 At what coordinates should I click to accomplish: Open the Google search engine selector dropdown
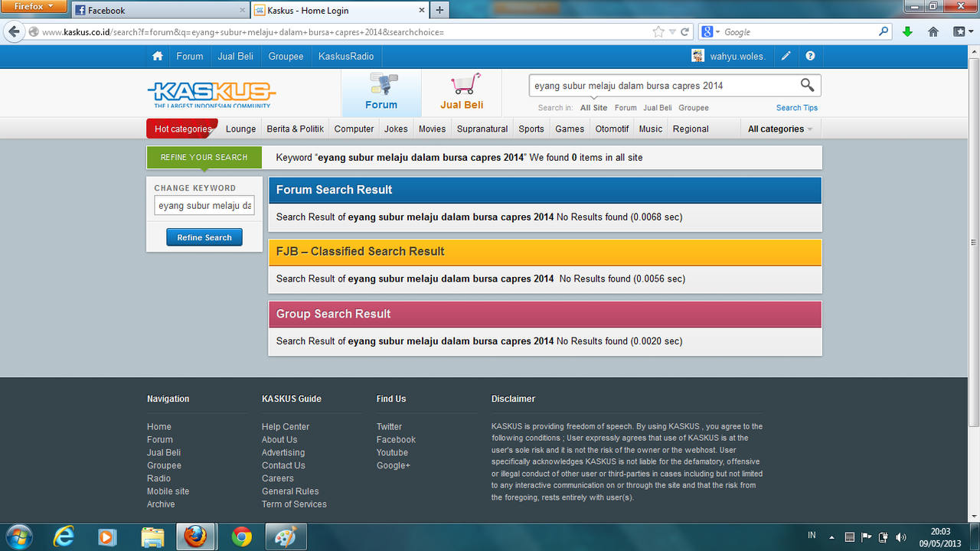point(710,32)
